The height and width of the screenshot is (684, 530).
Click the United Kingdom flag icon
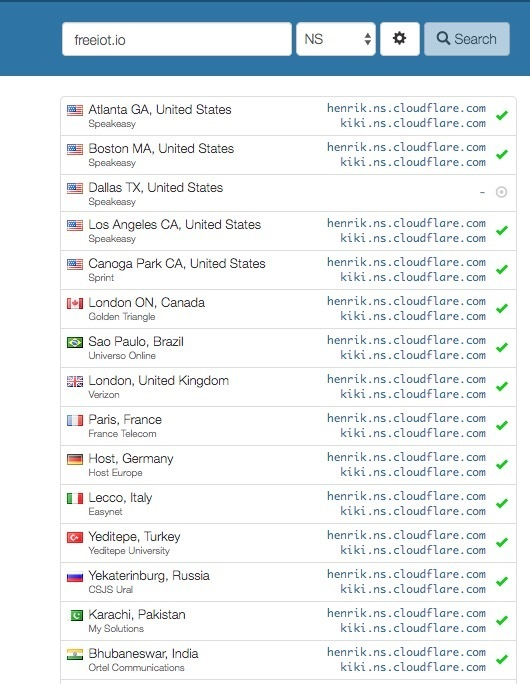[75, 382]
